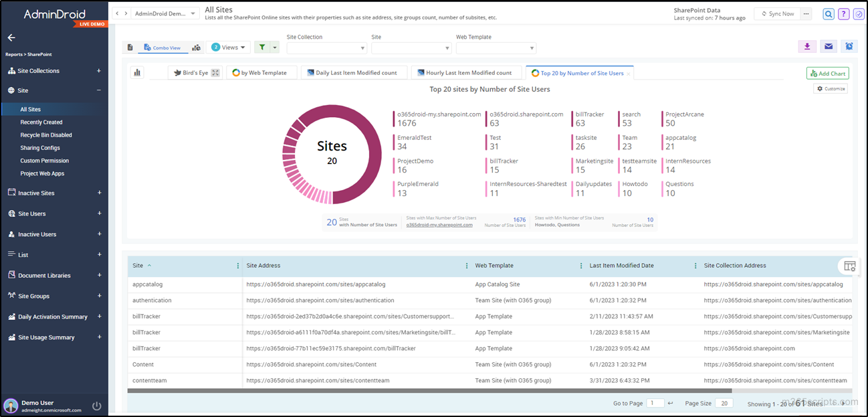Collapse the left navigation sidebar arrow
The image size is (868, 417).
(11, 37)
